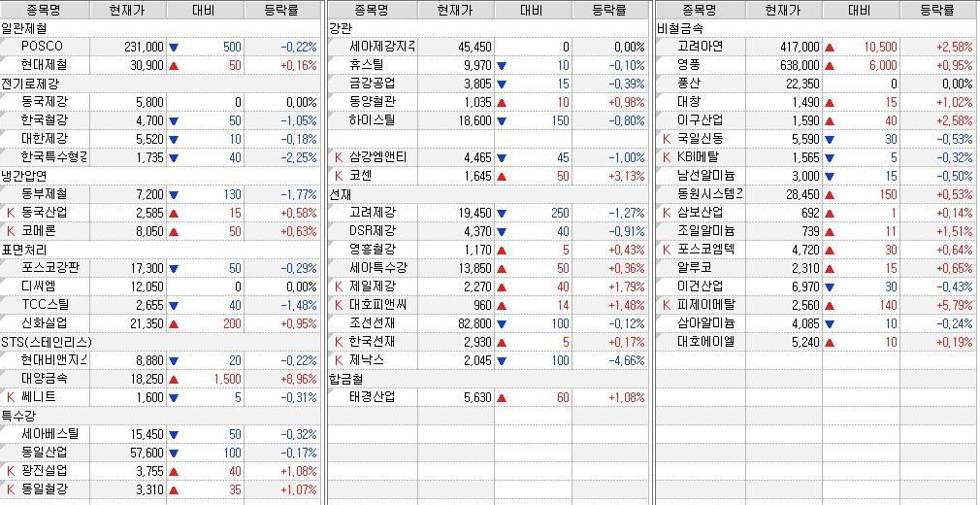Viewport: 980px width, 505px height.
Task: Click the blue down arrow in 동부제철 row
Action: click(174, 194)
